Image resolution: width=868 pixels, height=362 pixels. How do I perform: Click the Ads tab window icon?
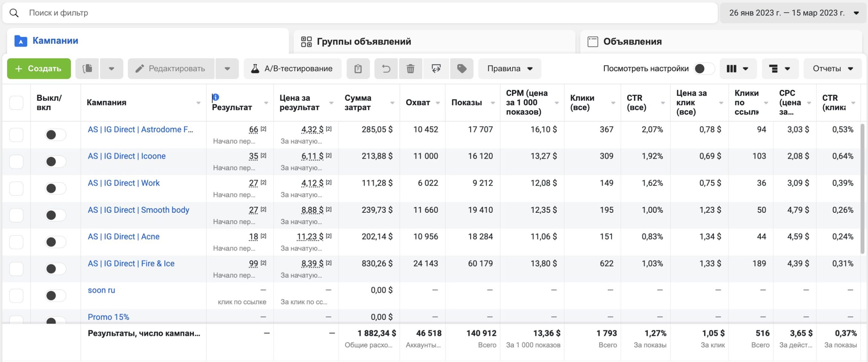[x=593, y=42]
